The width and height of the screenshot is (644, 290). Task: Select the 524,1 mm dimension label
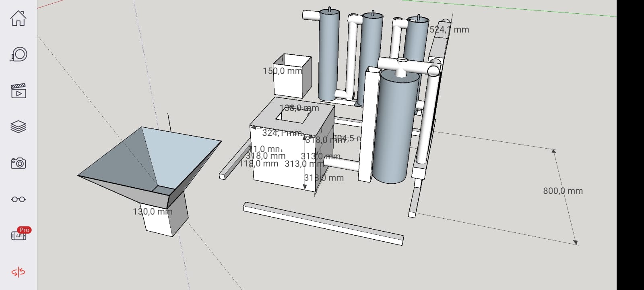[x=449, y=29]
